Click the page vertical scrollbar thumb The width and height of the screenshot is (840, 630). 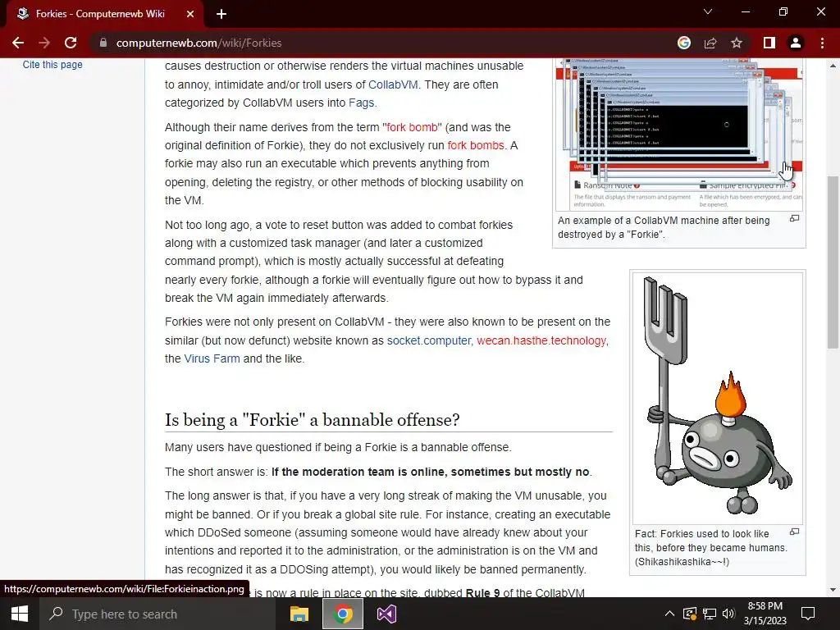tap(833, 262)
